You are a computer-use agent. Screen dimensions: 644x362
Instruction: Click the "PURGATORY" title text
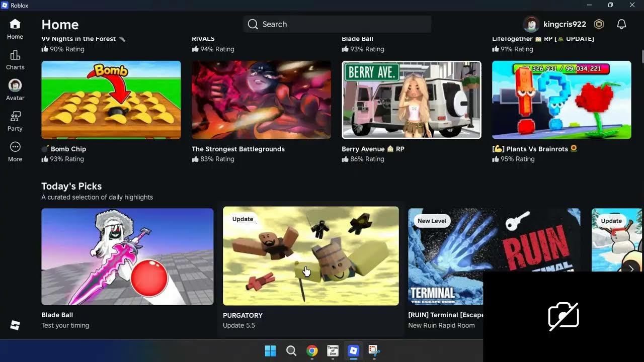point(243,315)
